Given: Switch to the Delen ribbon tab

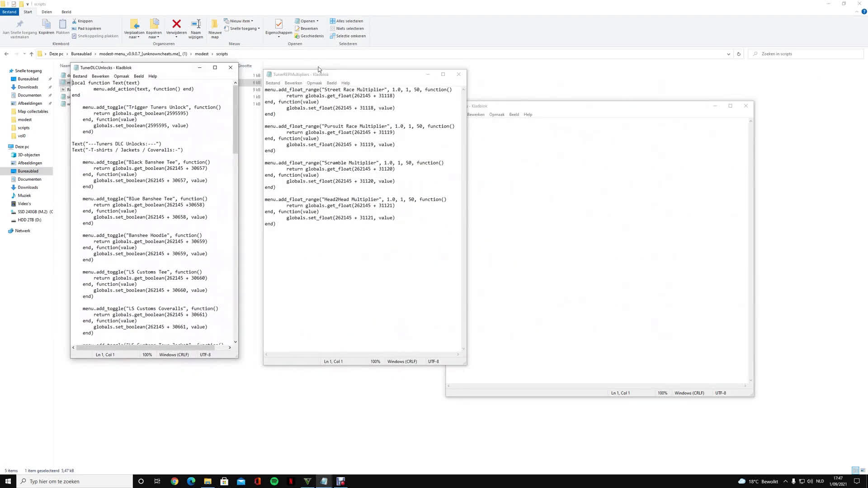Looking at the screenshot, I should pyautogui.click(x=47, y=12).
